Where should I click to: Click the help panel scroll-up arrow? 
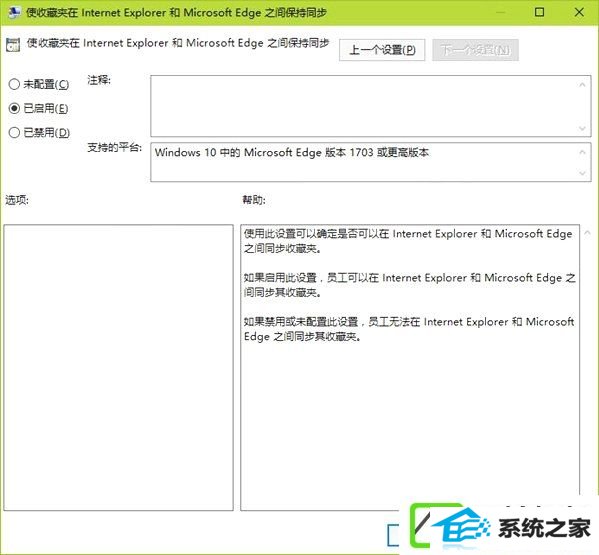pos(587,233)
